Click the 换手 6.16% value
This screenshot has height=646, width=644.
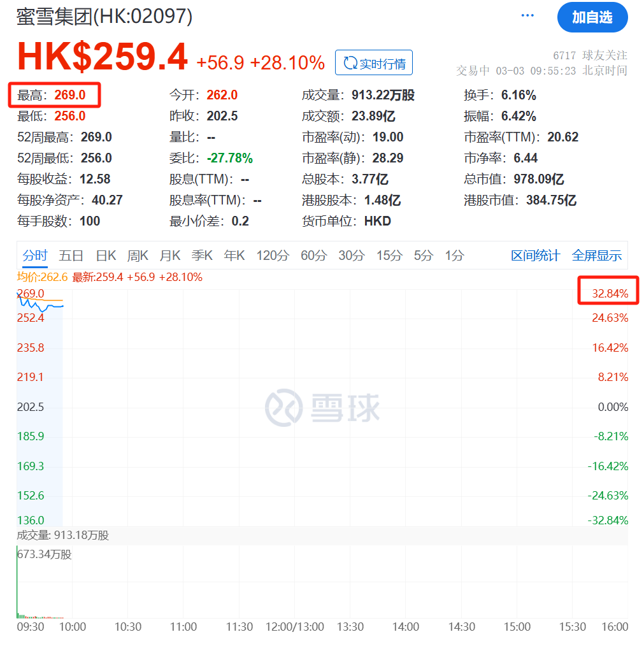click(519, 95)
